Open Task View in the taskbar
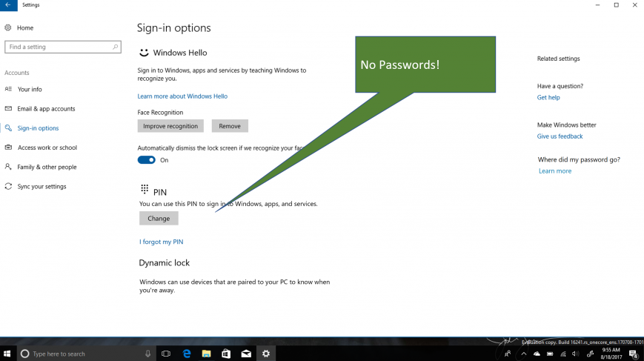 point(166,354)
